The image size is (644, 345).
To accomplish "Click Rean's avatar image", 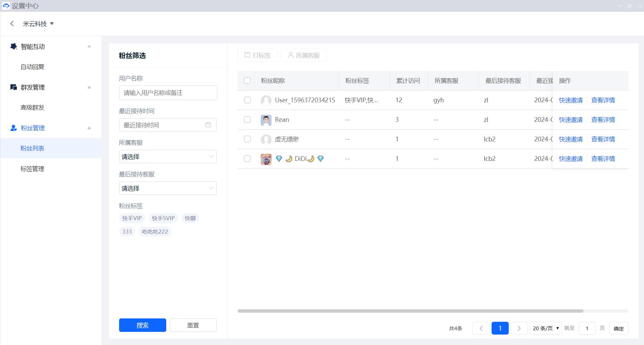I will pos(266,120).
